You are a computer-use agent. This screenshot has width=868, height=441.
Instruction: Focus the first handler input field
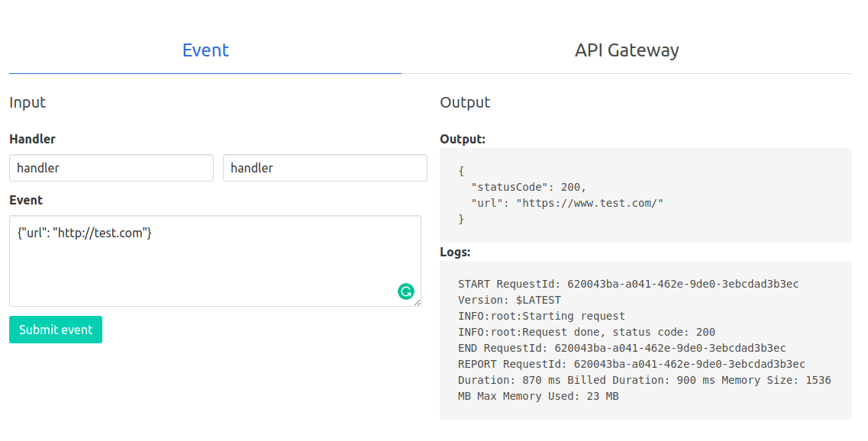tap(111, 168)
